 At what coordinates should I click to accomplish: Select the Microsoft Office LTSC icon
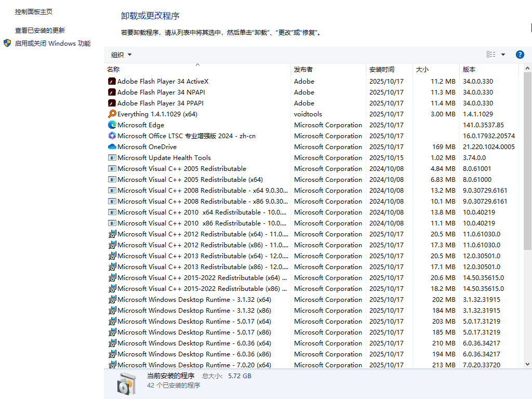[112, 136]
